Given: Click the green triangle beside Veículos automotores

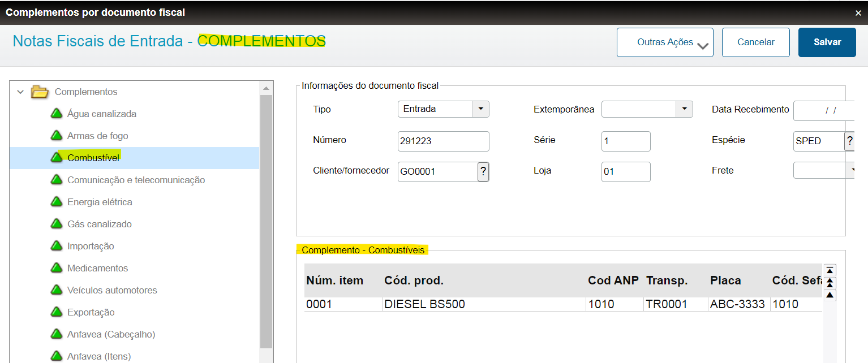Looking at the screenshot, I should [x=57, y=289].
